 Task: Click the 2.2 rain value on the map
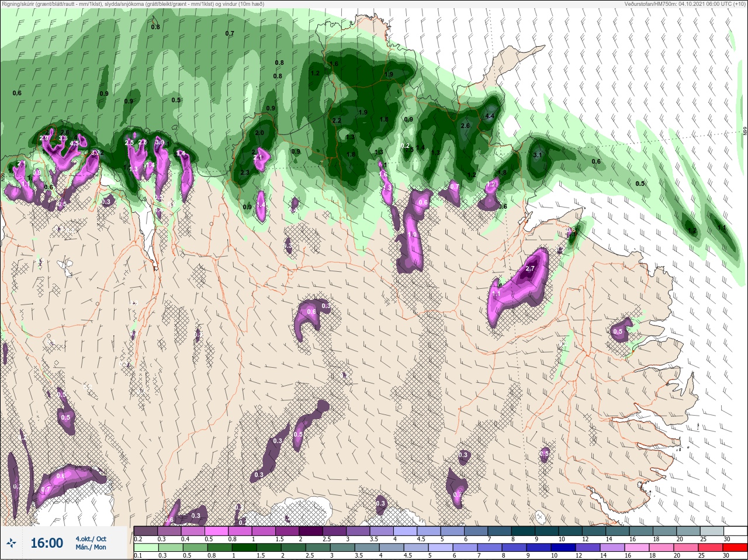[337, 120]
